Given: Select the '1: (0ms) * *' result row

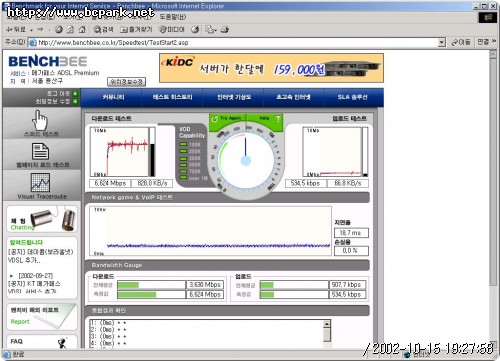Looking at the screenshot, I should pyautogui.click(x=108, y=323).
